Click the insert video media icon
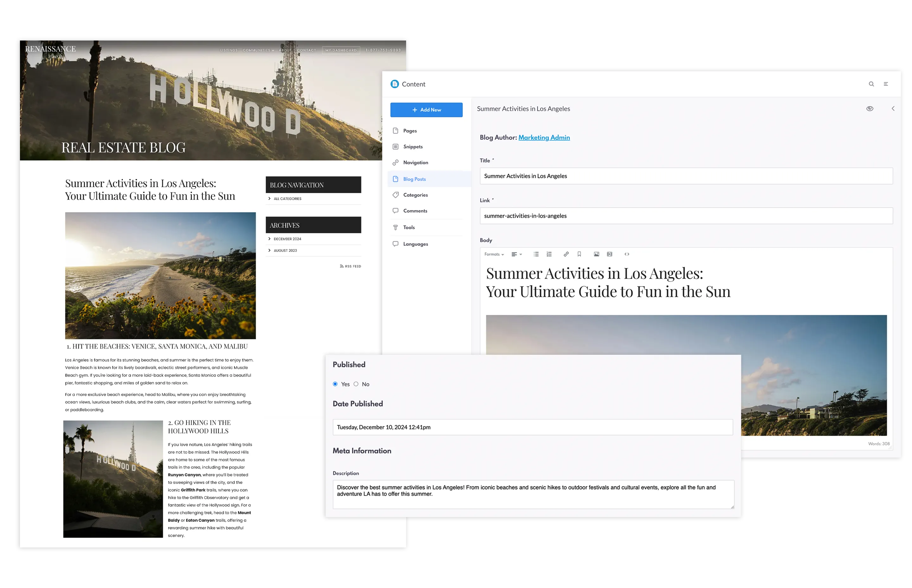912x588 pixels. click(609, 254)
